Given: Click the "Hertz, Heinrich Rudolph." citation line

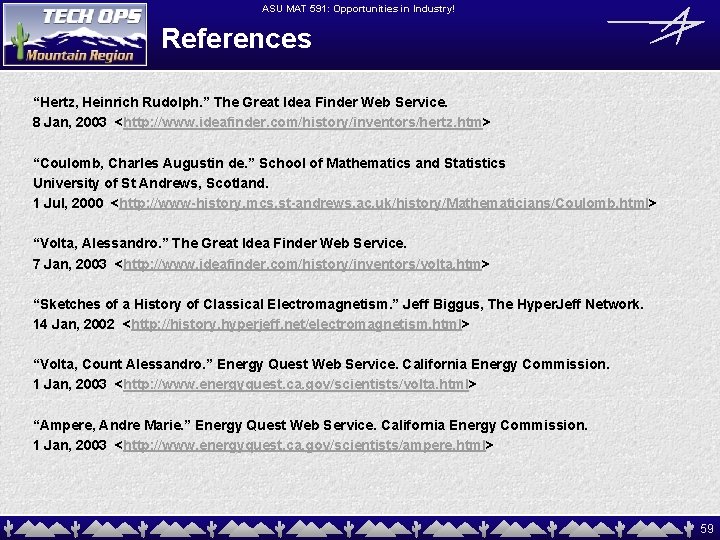Looking at the screenshot, I should coord(240,102).
